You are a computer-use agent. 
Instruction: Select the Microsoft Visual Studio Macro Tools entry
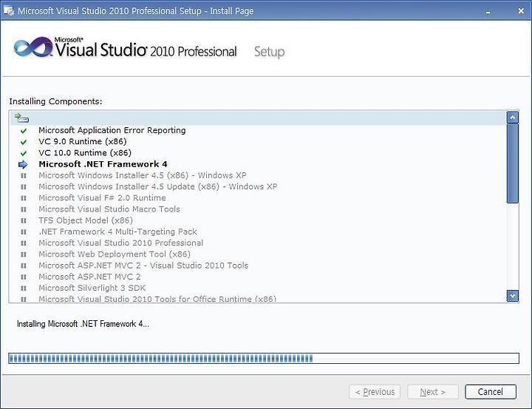[x=109, y=209]
